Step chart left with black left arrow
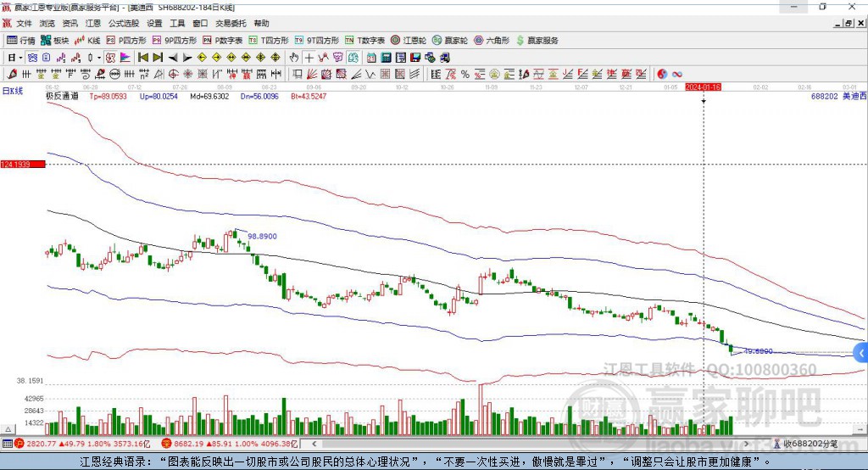The height and width of the screenshot is (470, 868). [x=173, y=58]
